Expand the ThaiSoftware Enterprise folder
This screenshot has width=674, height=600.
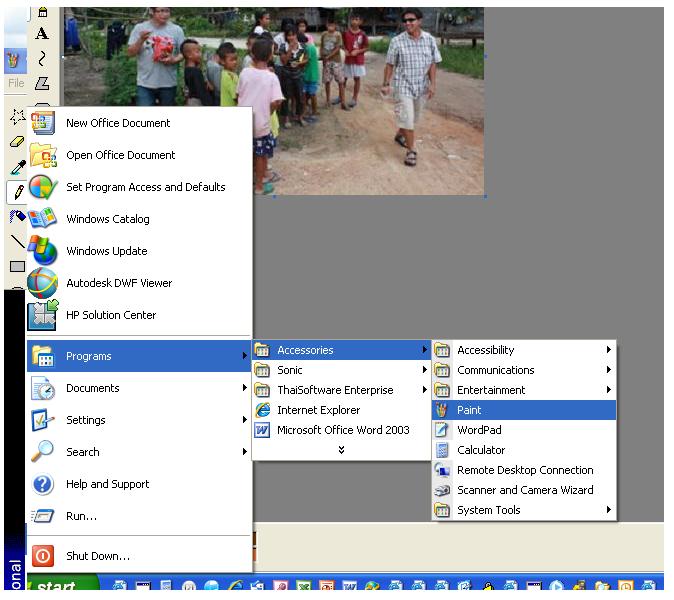334,390
